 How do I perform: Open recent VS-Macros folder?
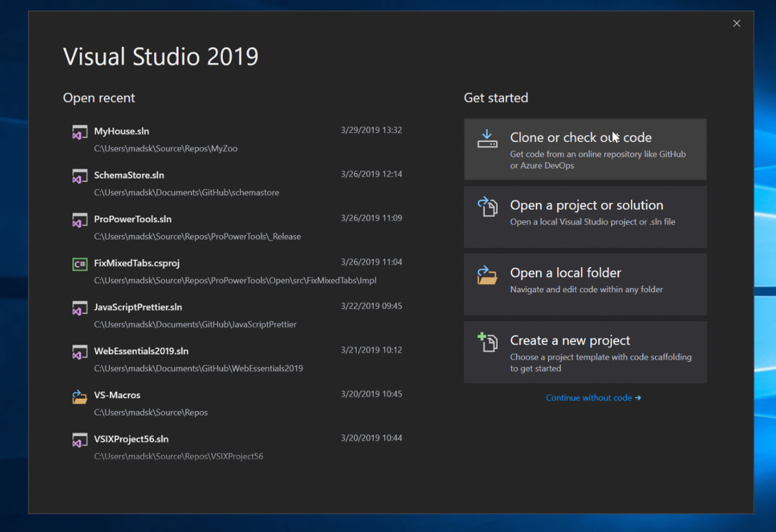click(x=117, y=395)
